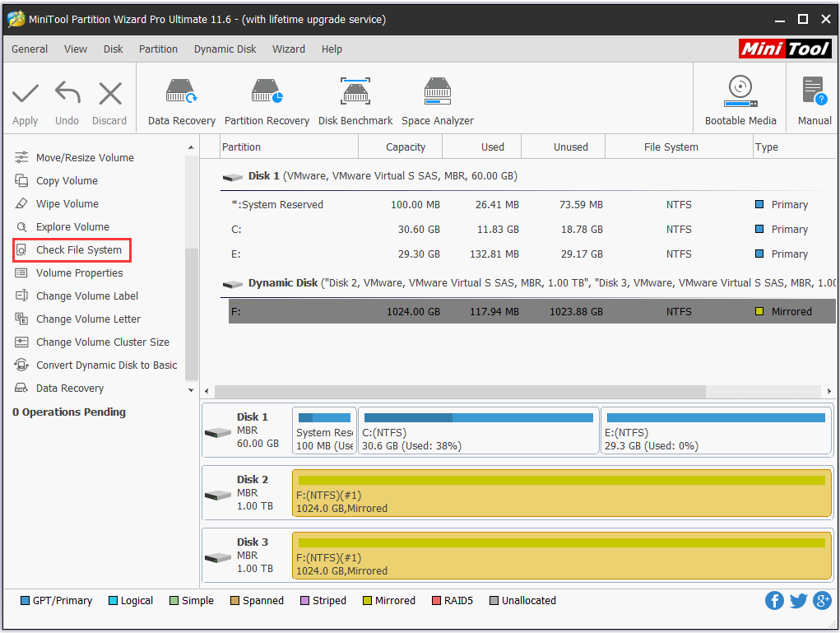This screenshot has width=840, height=633.
Task: Open Bootable Media builder
Action: (740, 100)
